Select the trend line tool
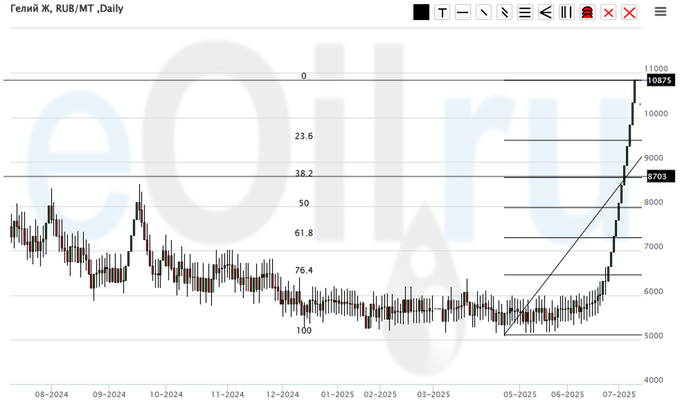The width and height of the screenshot is (680, 402). 483,12
